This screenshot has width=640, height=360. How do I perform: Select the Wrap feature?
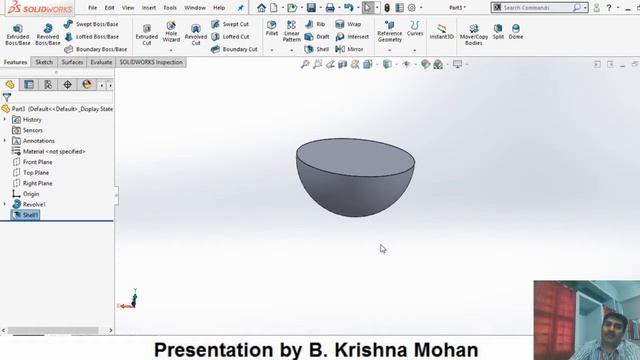tap(348, 24)
